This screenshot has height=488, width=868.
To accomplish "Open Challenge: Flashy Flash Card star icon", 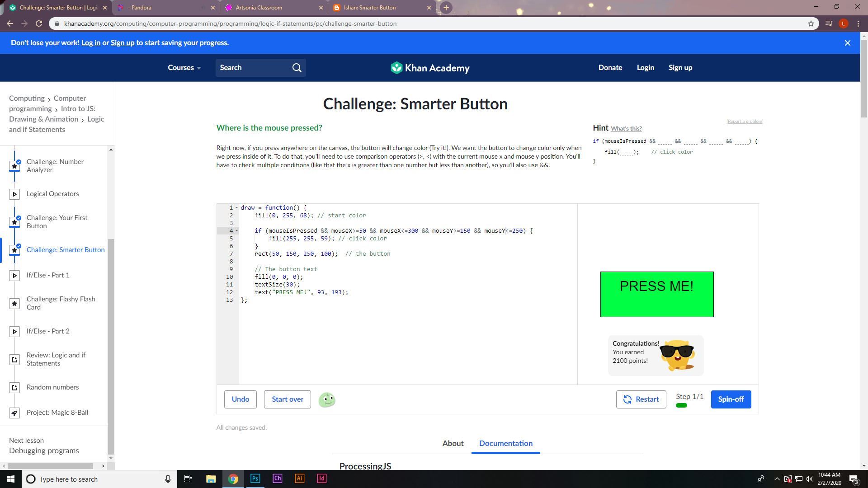I will click(14, 304).
